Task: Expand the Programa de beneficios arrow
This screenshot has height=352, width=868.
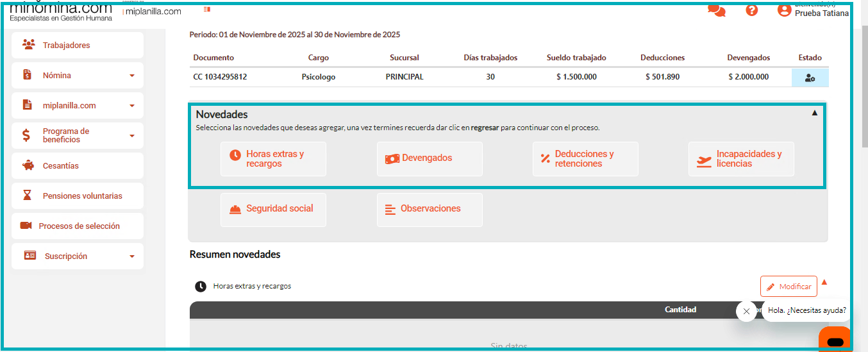Action: click(x=132, y=136)
